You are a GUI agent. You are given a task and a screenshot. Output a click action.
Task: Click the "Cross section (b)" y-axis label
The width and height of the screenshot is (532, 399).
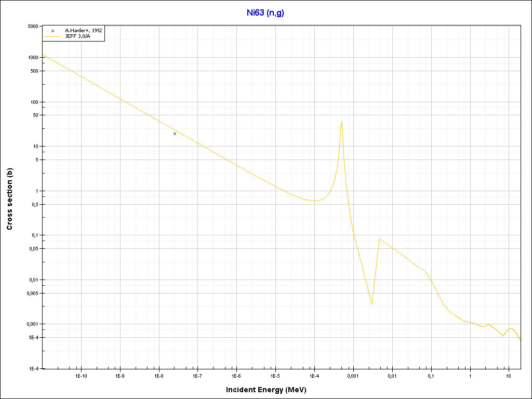click(x=9, y=199)
